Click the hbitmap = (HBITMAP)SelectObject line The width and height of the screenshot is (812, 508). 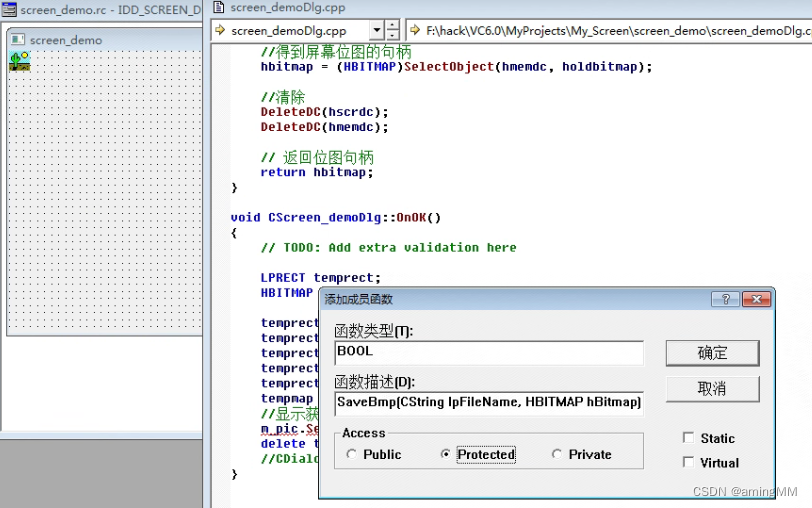pos(456,67)
